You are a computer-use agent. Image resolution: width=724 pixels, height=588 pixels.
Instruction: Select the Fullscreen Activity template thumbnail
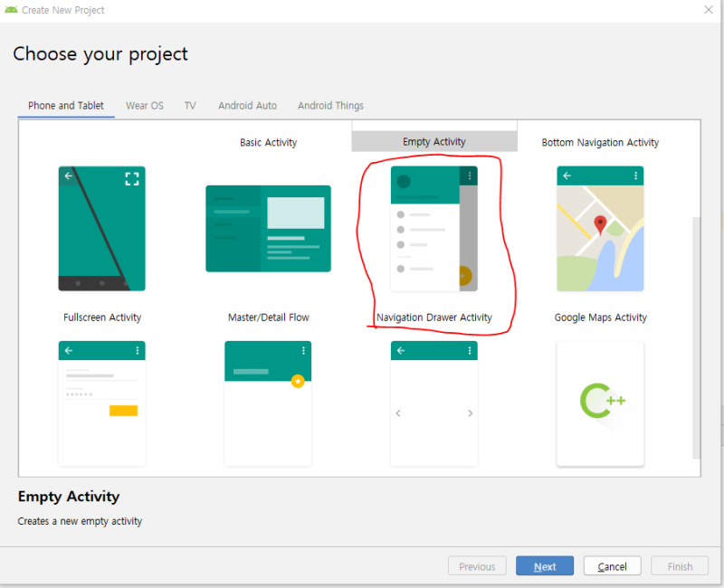point(101,229)
